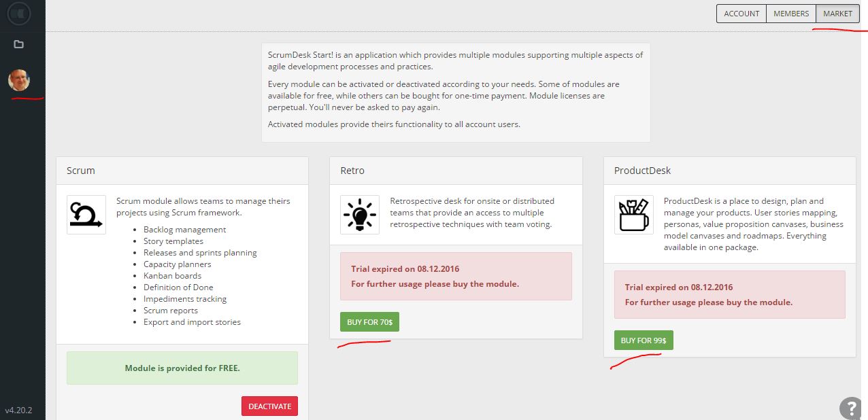Viewport: 868px width, 420px height.
Task: Click the Retro trial expired notice
Action: [x=456, y=277]
